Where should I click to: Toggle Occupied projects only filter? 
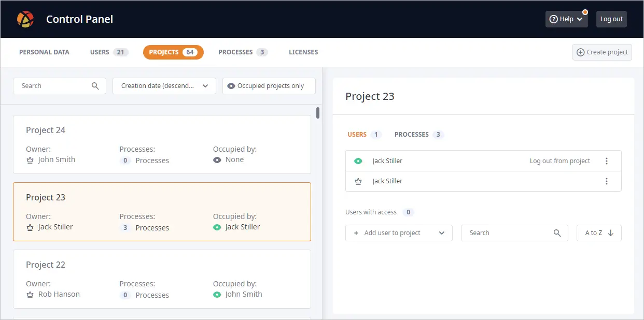(269, 86)
